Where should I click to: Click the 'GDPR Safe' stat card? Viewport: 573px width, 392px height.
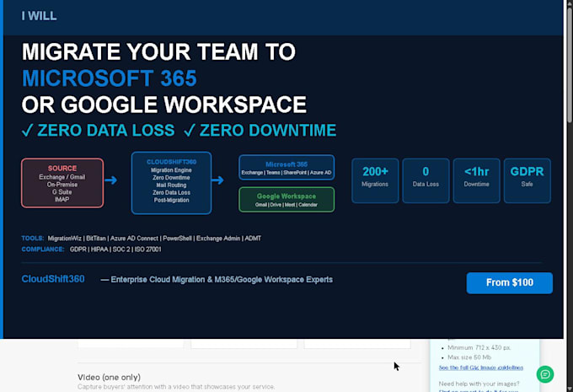pyautogui.click(x=527, y=180)
